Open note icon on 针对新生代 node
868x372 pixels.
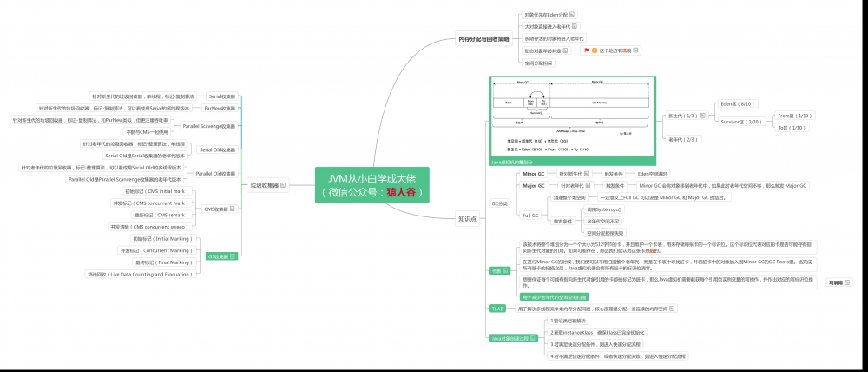click(x=587, y=174)
